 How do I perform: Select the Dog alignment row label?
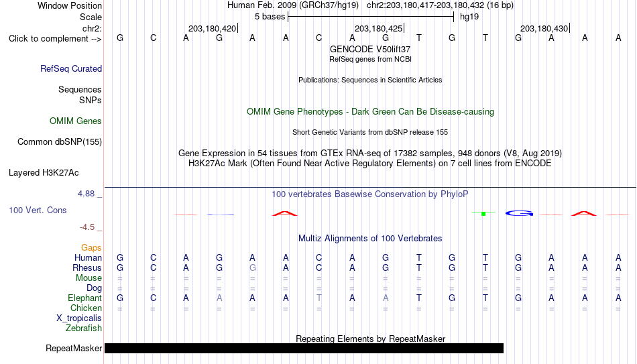(94, 288)
